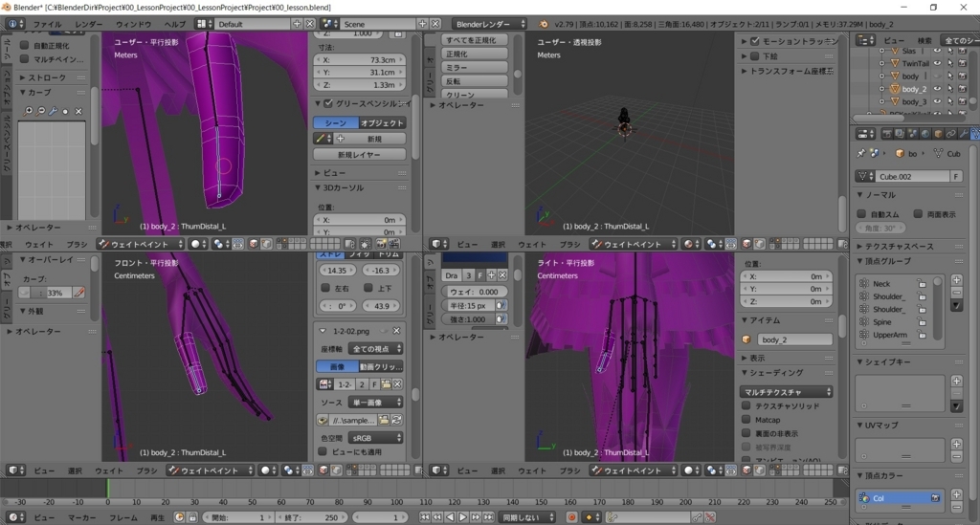Viewport: 980px width, 525px height.
Task: Open the ファイル menu
Action: [x=48, y=24]
